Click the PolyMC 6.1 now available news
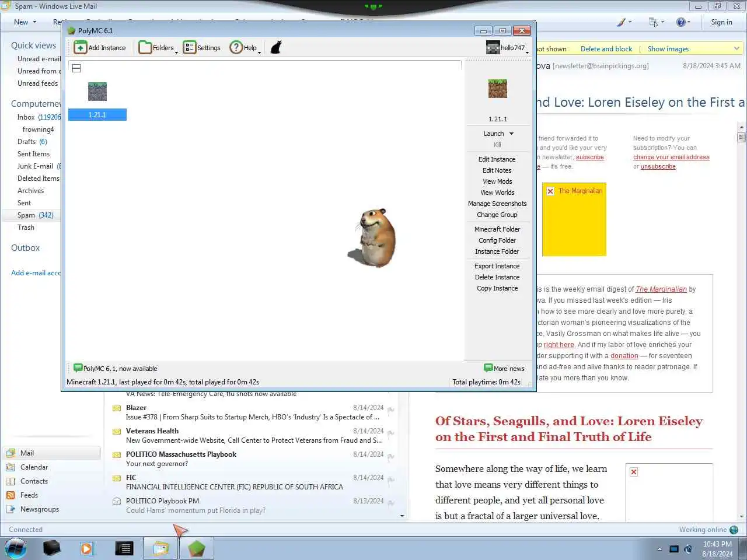The width and height of the screenshot is (747, 560). 116,369
